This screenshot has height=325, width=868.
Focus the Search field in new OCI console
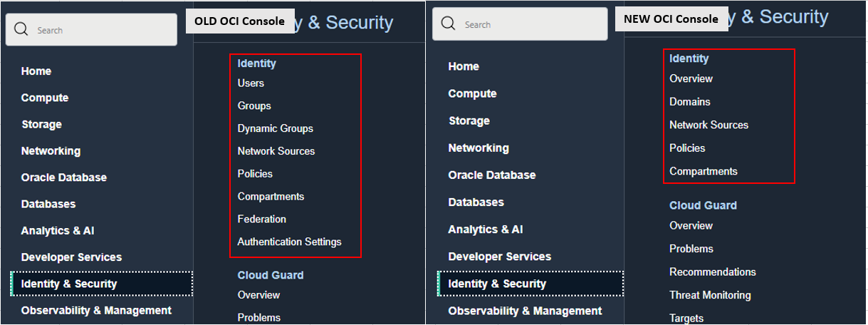[x=520, y=24]
